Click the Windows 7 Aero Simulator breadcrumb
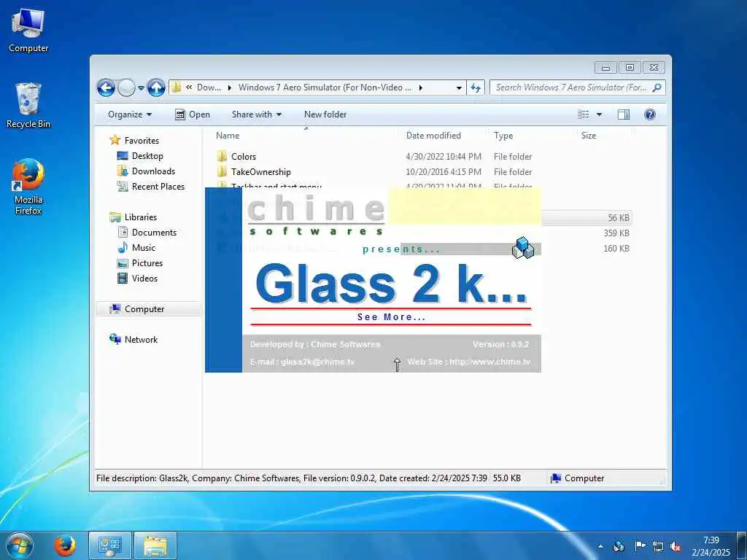 click(325, 87)
